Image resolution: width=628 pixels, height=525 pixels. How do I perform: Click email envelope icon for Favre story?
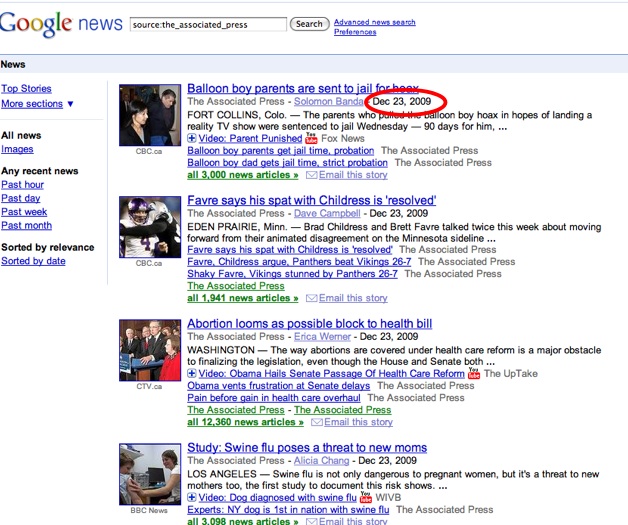tap(312, 298)
